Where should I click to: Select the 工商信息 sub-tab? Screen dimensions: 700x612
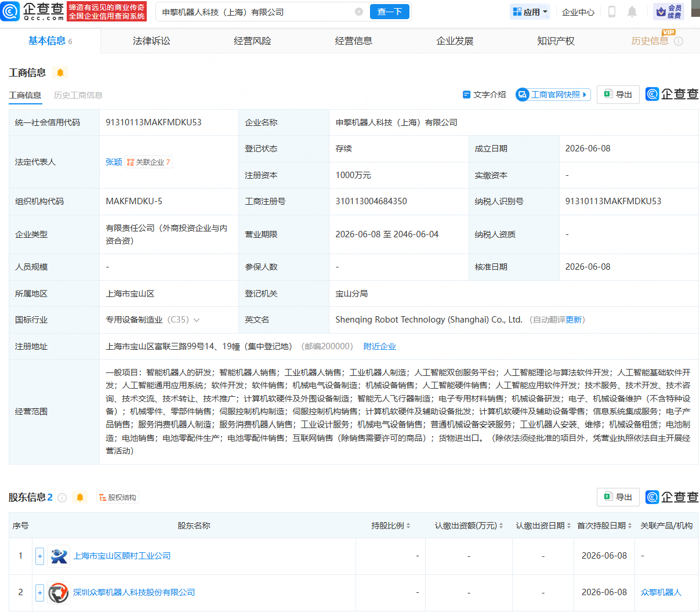tap(25, 95)
